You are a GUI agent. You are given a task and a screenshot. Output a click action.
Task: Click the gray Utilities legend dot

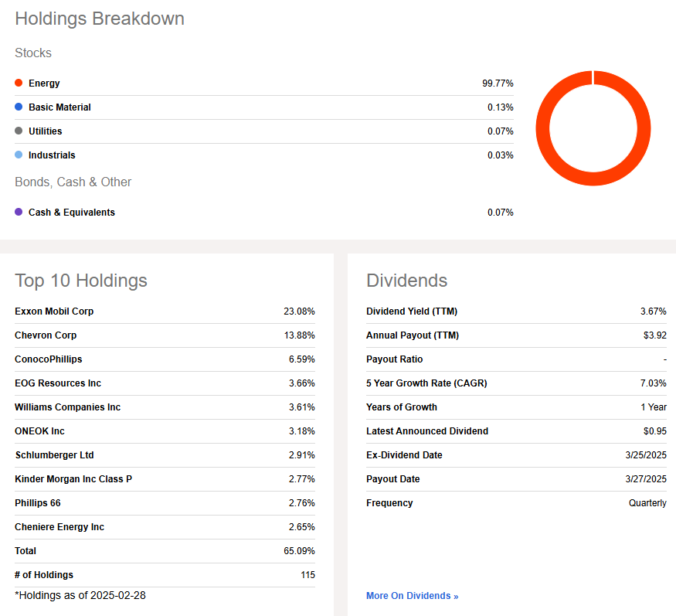pyautogui.click(x=19, y=131)
